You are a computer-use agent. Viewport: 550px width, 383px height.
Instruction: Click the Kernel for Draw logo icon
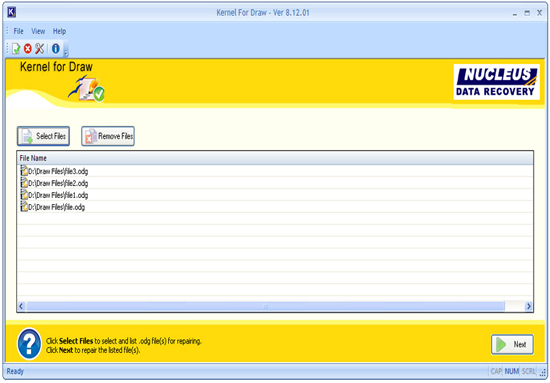tap(87, 89)
